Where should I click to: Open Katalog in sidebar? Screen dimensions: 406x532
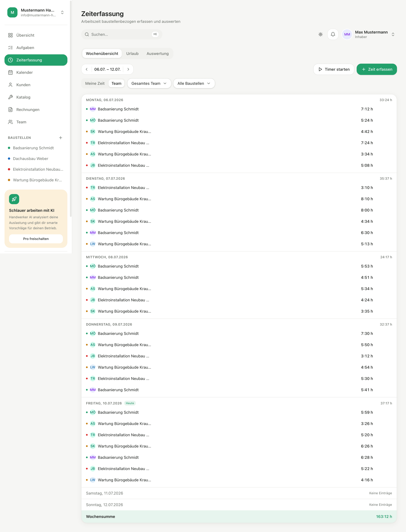[x=36, y=97]
